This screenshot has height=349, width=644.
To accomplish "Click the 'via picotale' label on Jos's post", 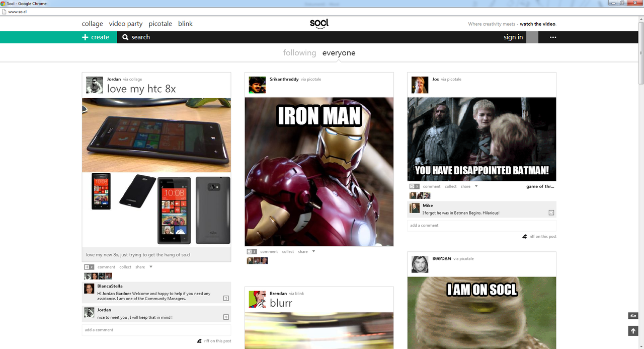I will pos(451,79).
